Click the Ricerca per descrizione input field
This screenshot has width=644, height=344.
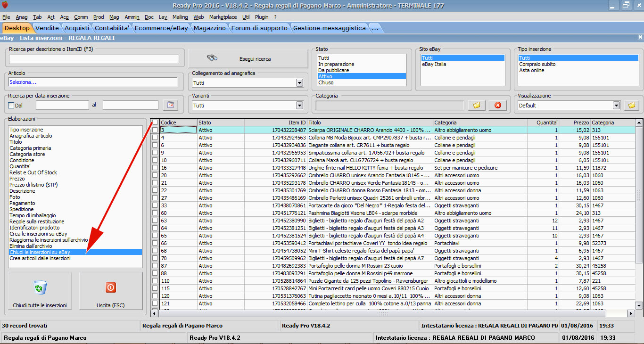click(x=94, y=59)
